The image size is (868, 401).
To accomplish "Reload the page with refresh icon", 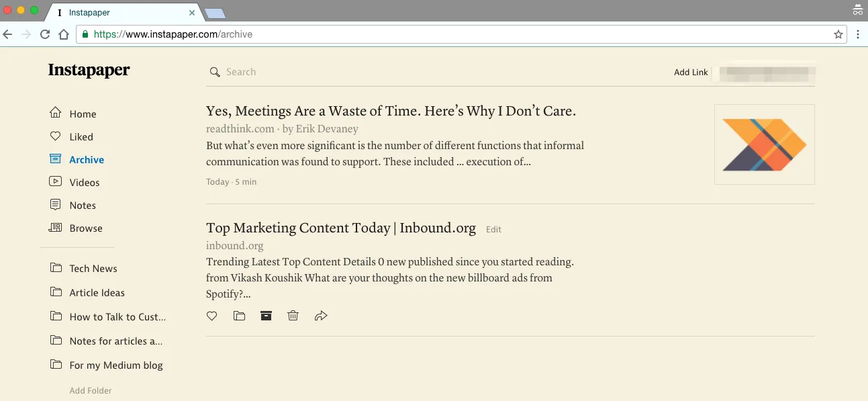I will [45, 34].
